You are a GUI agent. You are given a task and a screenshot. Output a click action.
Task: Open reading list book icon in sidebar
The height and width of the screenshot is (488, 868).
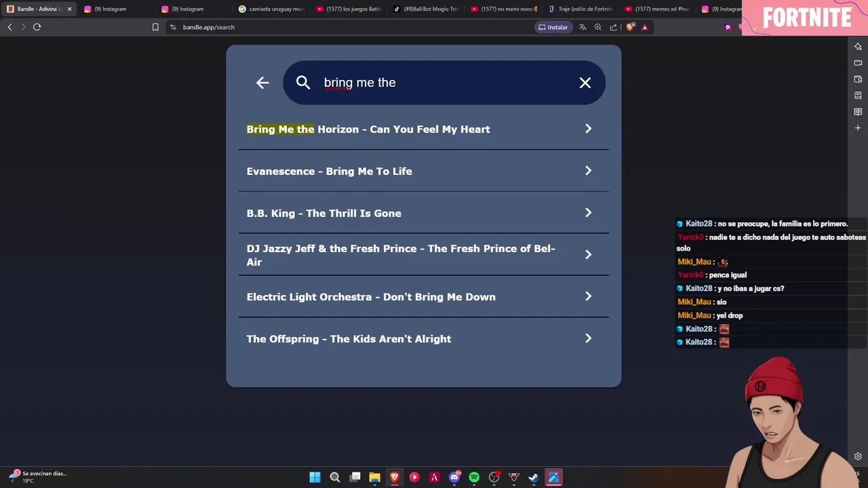[858, 112]
